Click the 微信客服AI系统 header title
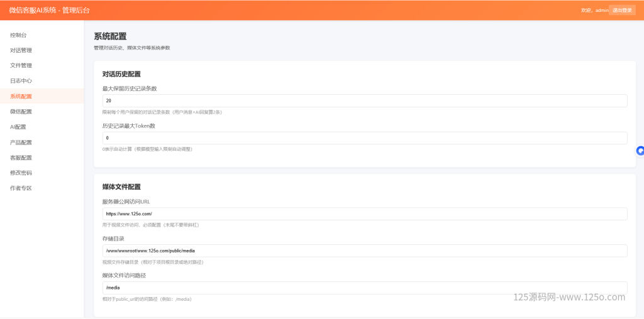Viewport: 644px width, 319px height. (49, 10)
